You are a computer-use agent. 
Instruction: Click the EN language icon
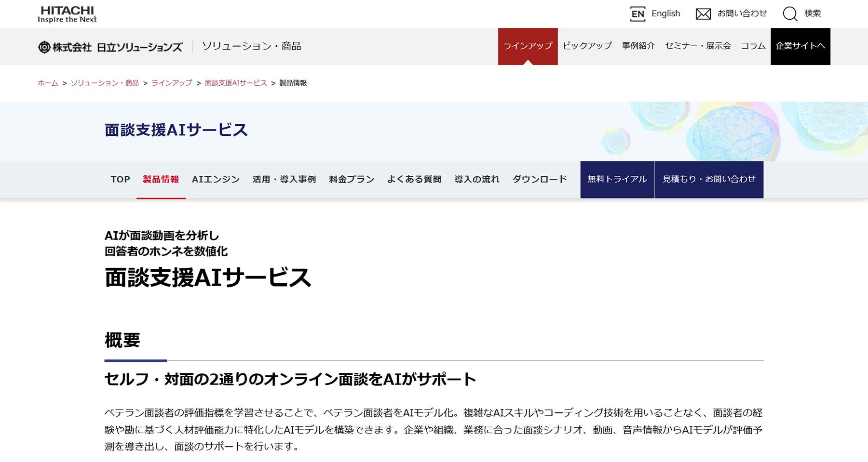coord(637,13)
